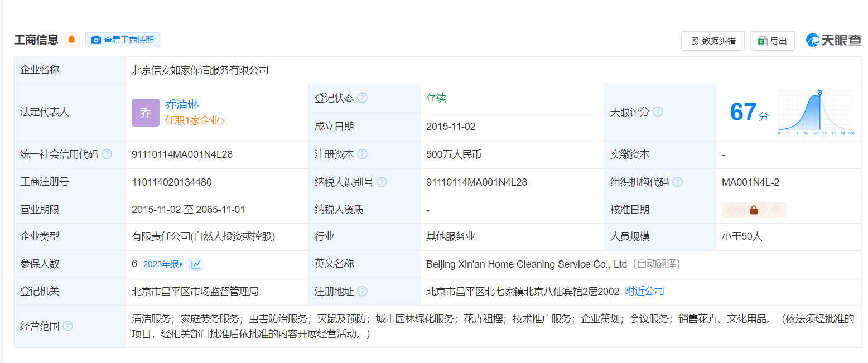868x363 pixels.
Task: Click establishment date 2015-11-02
Action: pos(451,127)
